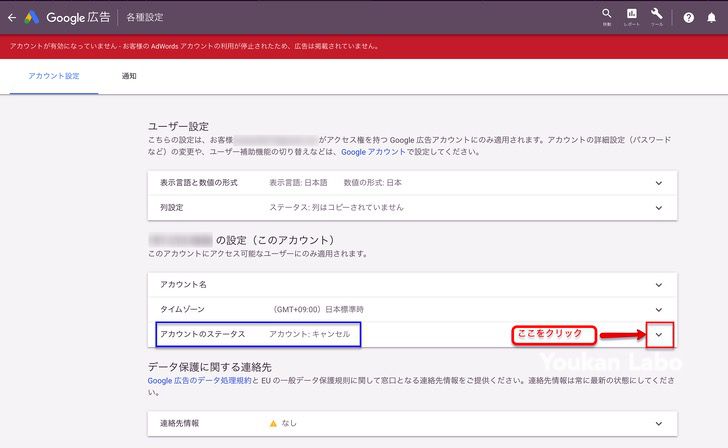This screenshot has width=728, height=448.
Task: Switch to the 通知 tab
Action: pos(129,76)
